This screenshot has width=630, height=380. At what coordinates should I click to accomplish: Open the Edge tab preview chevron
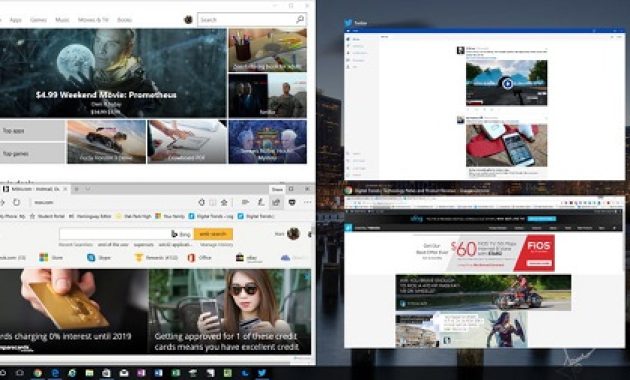(x=88, y=189)
